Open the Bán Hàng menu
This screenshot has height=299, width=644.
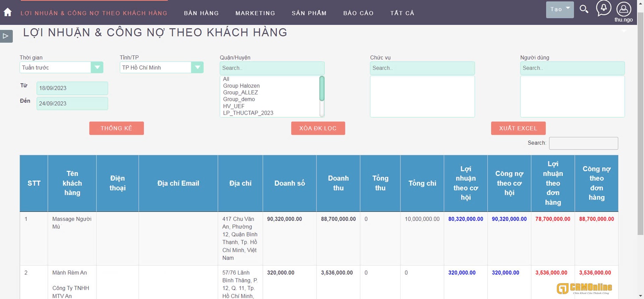pos(201,13)
